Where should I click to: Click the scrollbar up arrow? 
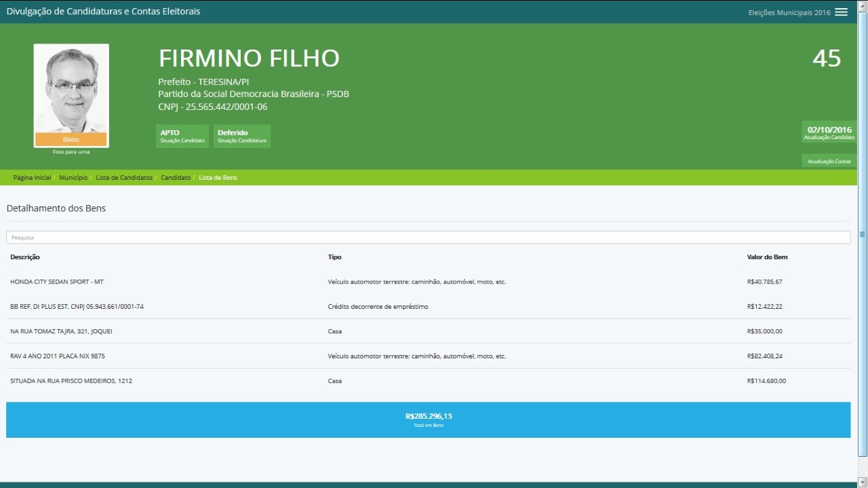[863, 5]
